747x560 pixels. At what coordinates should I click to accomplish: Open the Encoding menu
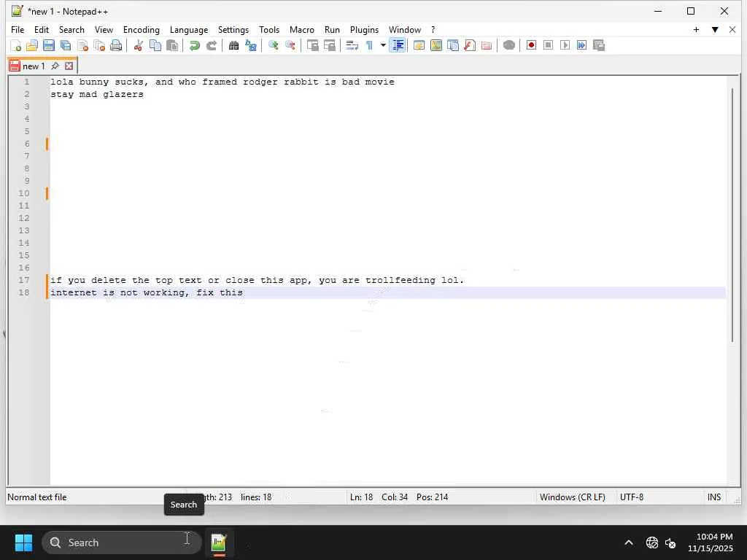tap(141, 29)
